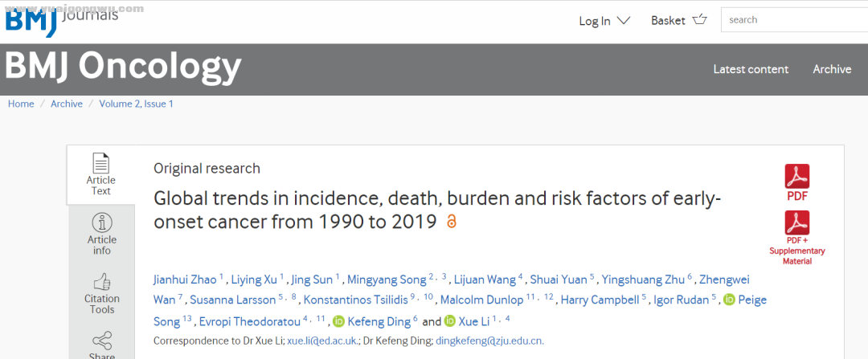Open the Archive menu item
This screenshot has width=868, height=359.
tap(832, 69)
